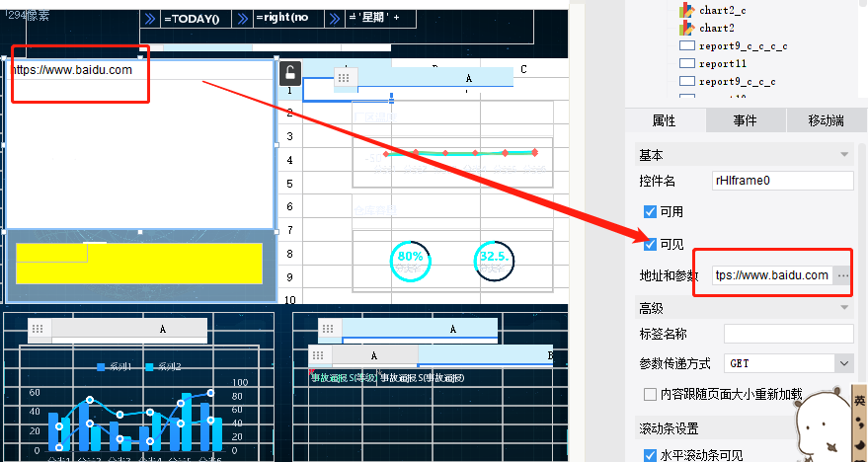
Task: Click the unlock padlock icon beside the iframe
Action: [290, 73]
